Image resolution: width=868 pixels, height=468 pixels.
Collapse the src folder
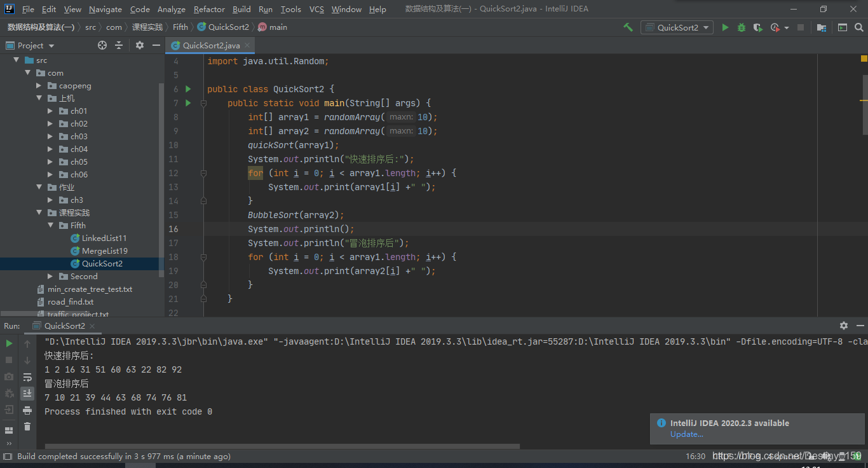(x=17, y=60)
